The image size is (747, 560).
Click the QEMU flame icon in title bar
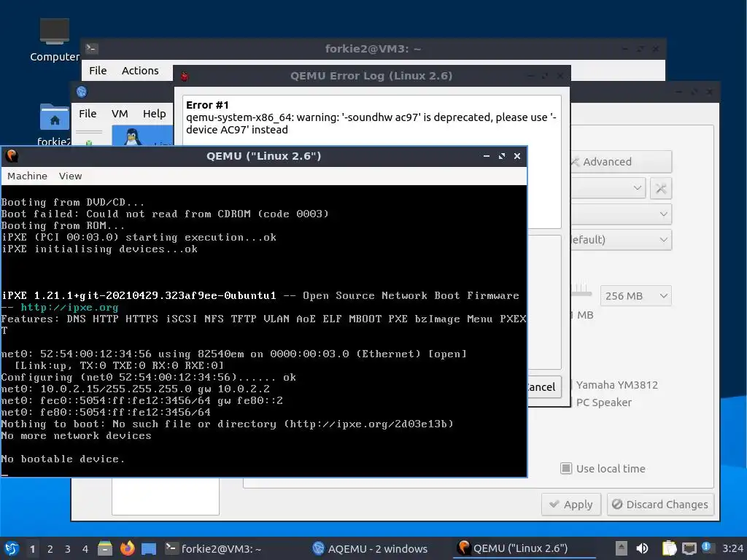click(12, 156)
